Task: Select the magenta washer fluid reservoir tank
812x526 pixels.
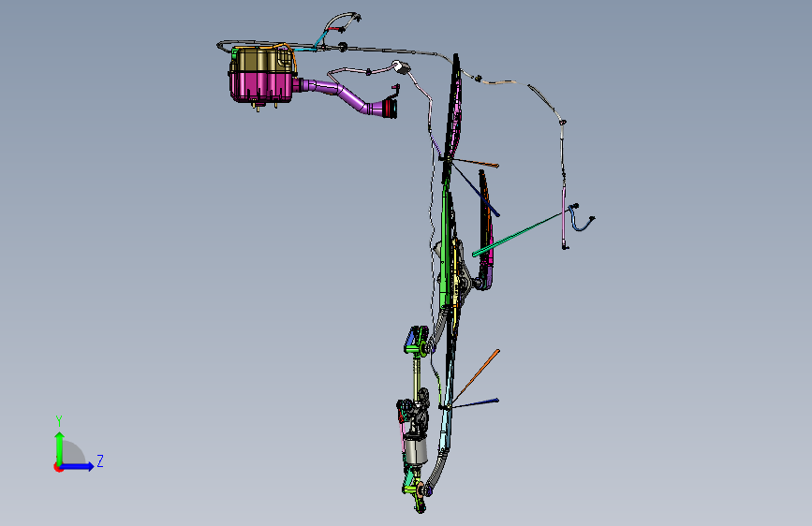Action: pyautogui.click(x=263, y=86)
